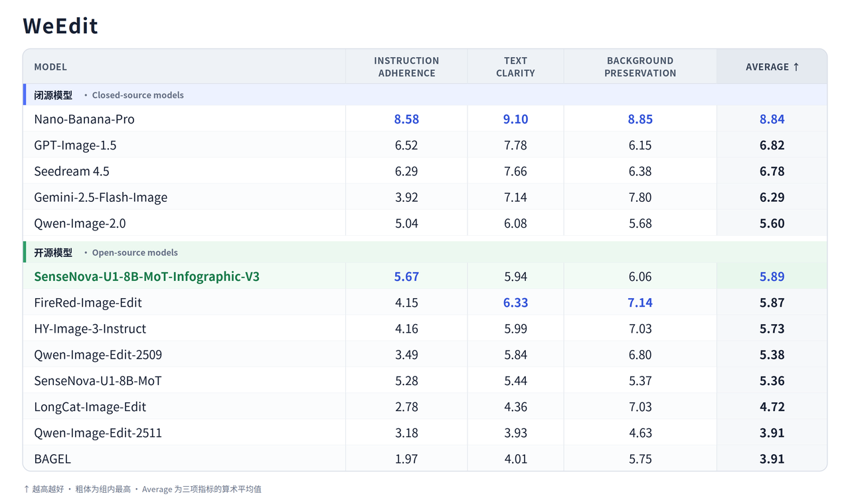Click the LongCat-Image-Edit model name
This screenshot has height=504, width=850.
90,406
